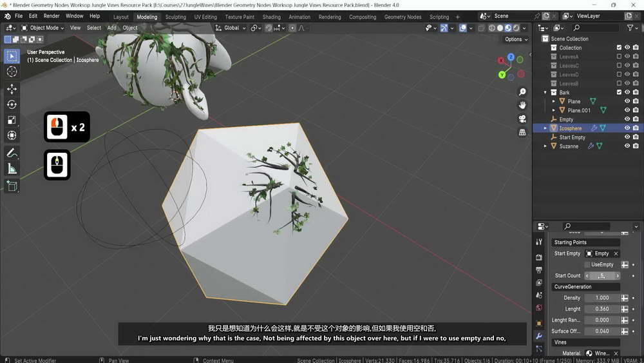Switch to material preview shading

[x=508, y=28]
